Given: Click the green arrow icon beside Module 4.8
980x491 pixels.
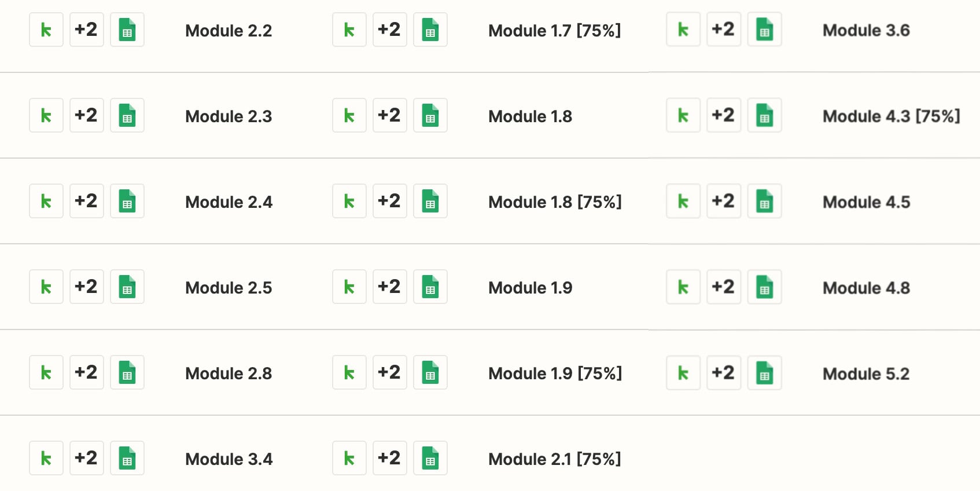Looking at the screenshot, I should pos(683,287).
